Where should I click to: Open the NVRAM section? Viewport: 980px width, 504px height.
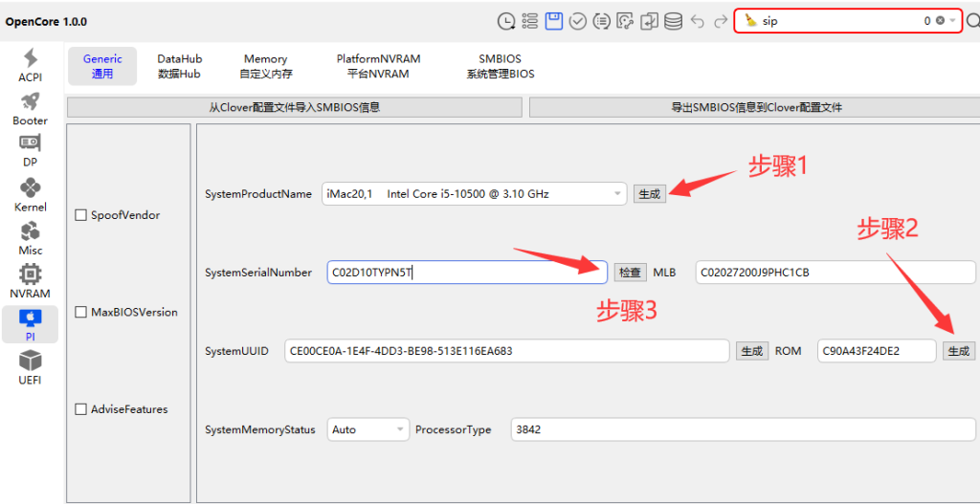(x=30, y=282)
